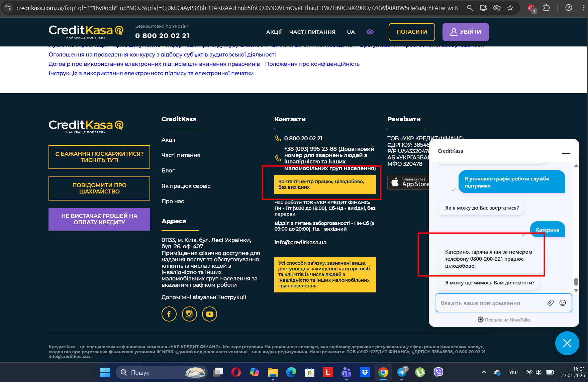Viewport: 588px width, 382px height.
Task: Click the zoom-out magnifier icon in address bar
Action: pyautogui.click(x=470, y=8)
